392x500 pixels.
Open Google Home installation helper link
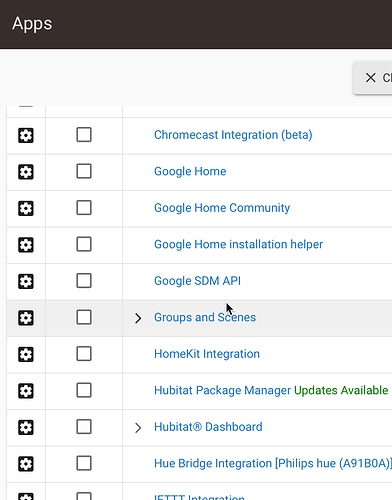point(238,244)
